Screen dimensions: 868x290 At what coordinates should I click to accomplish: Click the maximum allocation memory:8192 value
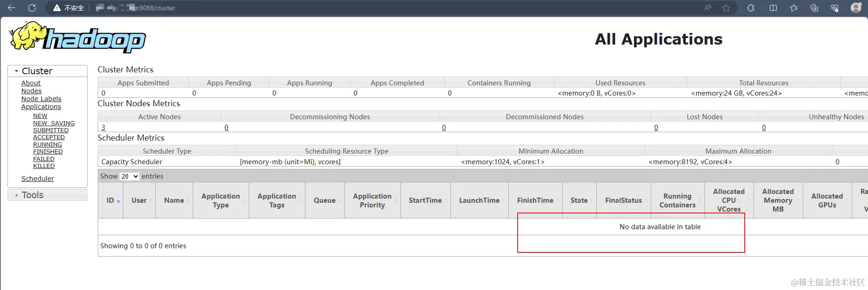691,162
